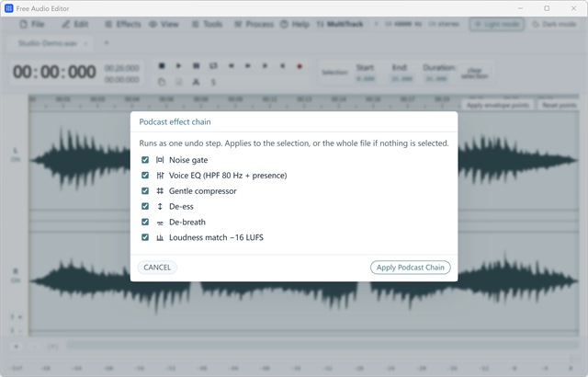Click the red record button
The image size is (588, 377).
click(300, 66)
